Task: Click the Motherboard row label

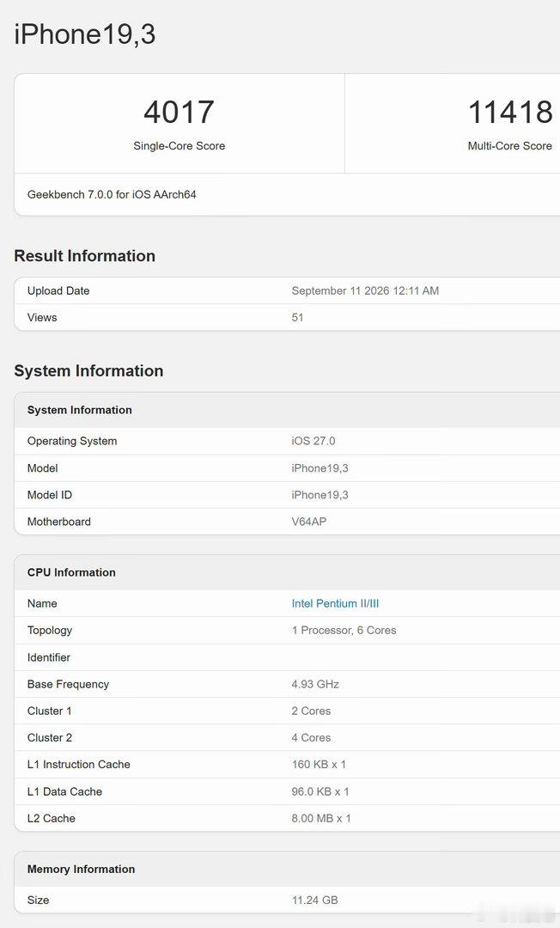Action: (x=59, y=522)
